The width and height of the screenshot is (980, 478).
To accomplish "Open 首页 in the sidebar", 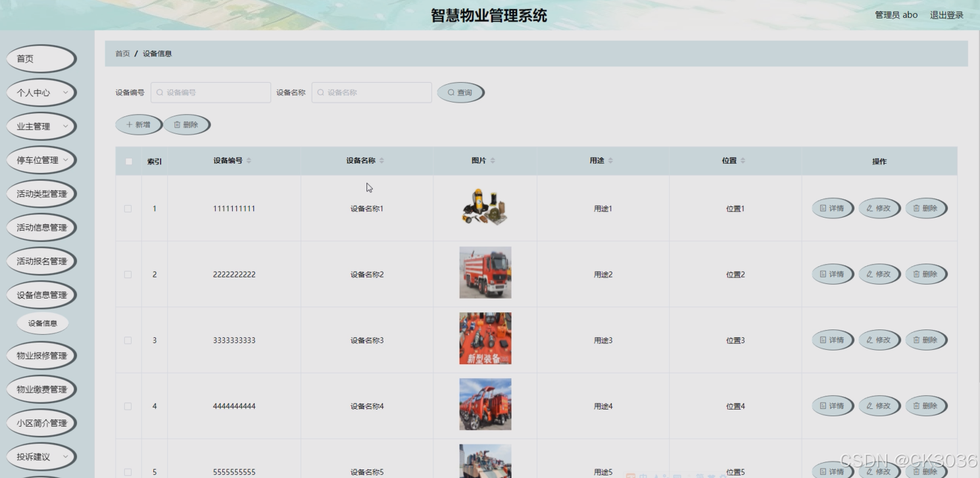I will [41, 59].
